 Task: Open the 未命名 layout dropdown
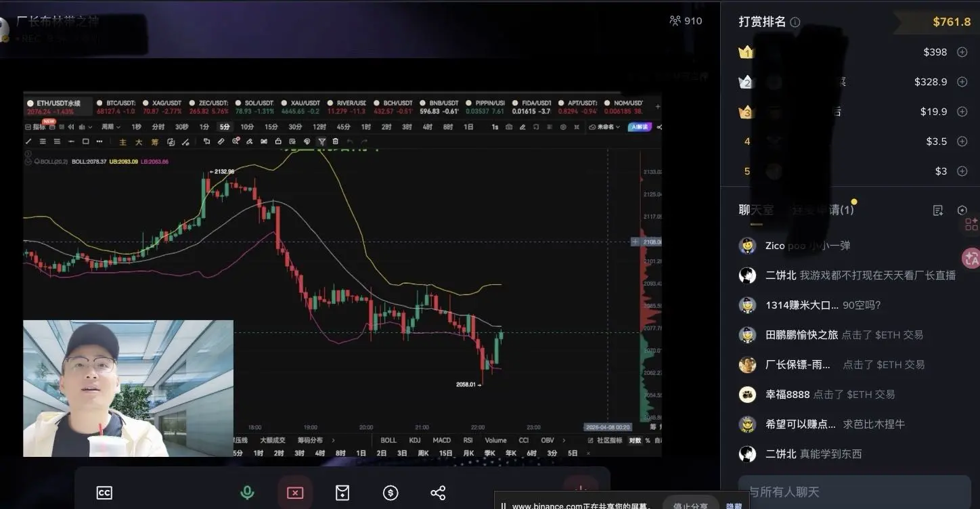click(x=604, y=127)
